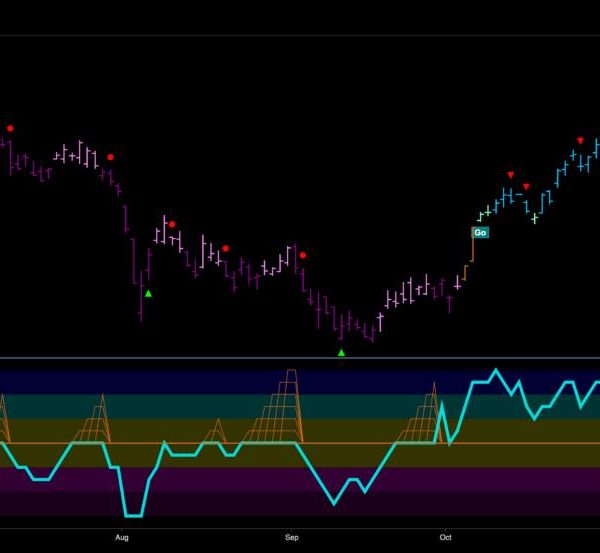Select green up-triangle marker in early August
This screenshot has height=553, width=600.
pyautogui.click(x=148, y=294)
